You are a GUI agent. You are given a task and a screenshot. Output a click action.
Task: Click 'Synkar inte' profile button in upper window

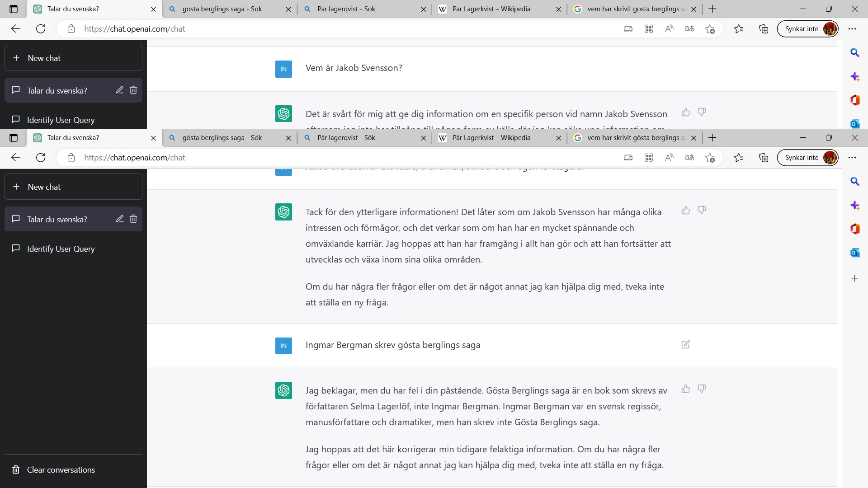807,29
